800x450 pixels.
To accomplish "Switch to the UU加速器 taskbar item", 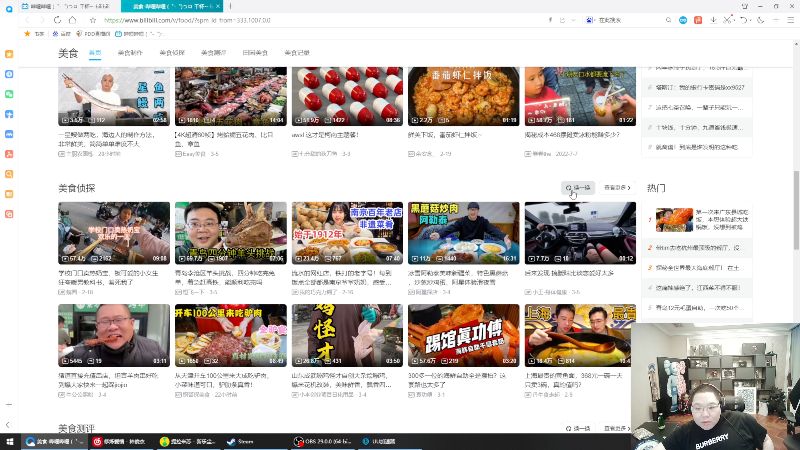I will click(389, 441).
